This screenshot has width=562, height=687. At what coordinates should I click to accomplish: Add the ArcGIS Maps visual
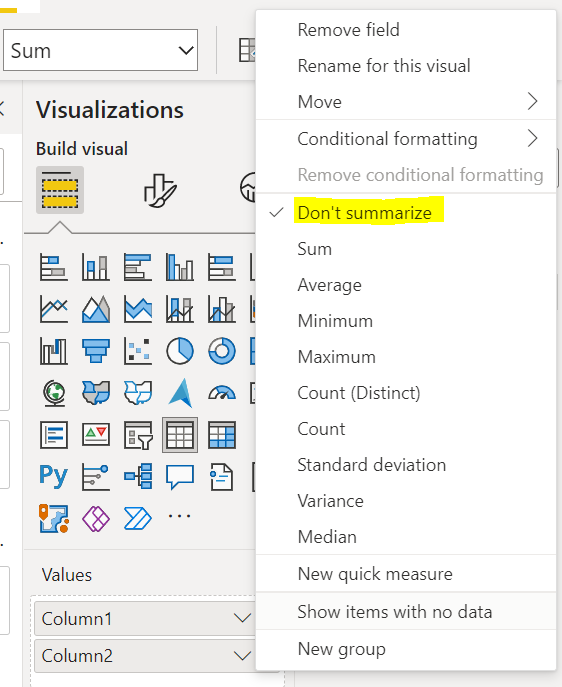(x=53, y=518)
